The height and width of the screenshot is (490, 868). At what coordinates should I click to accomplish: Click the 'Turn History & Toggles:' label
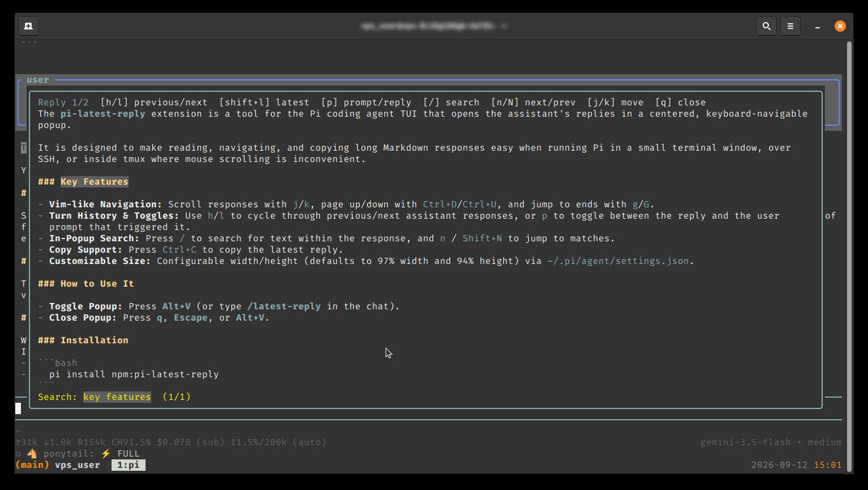[114, 216]
